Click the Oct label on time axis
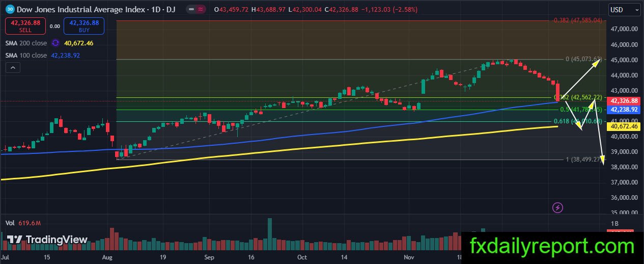This screenshot has width=644, height=264. pos(302,258)
